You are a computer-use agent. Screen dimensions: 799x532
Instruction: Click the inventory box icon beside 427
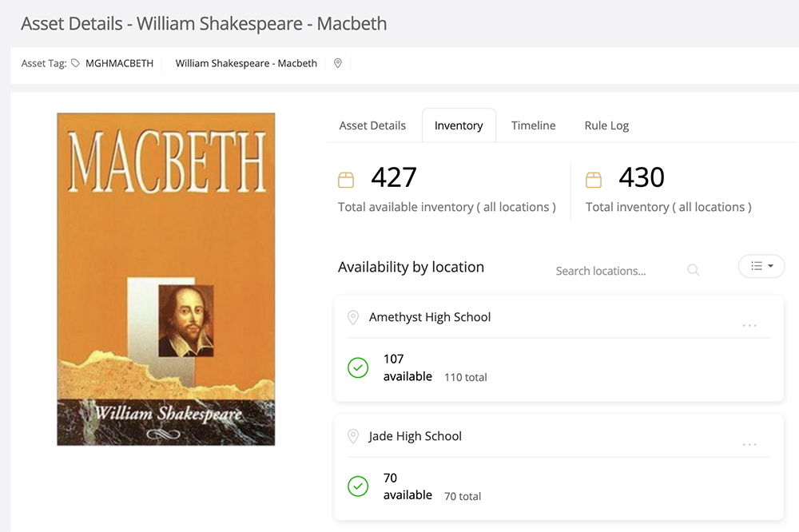[346, 179]
